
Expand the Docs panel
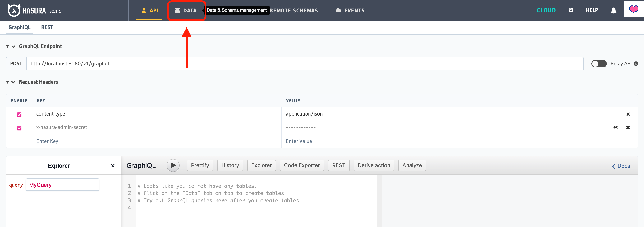[621, 166]
